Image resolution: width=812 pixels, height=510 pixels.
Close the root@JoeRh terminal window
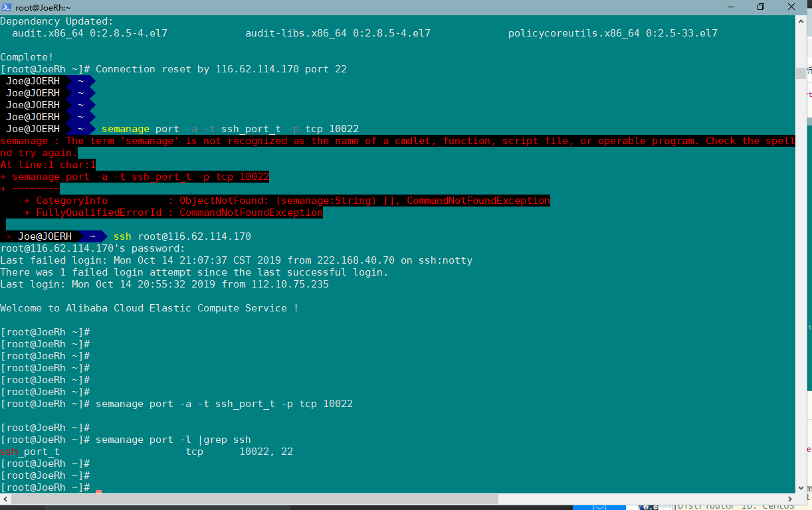(791, 7)
